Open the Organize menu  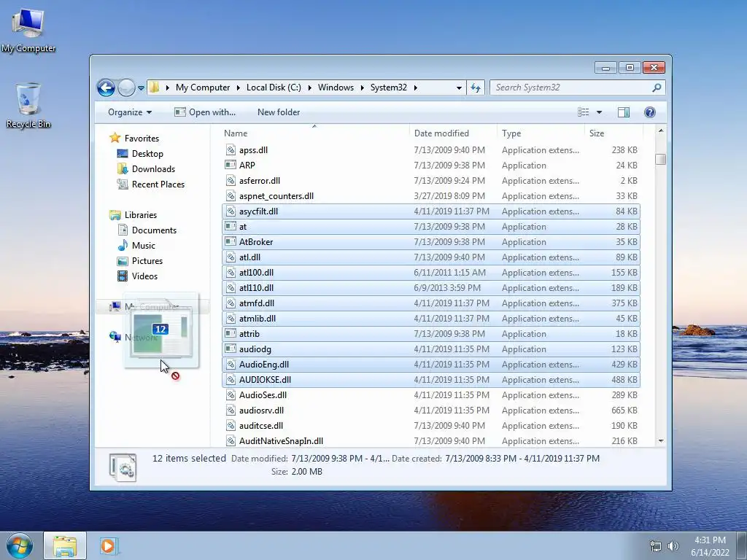tap(130, 112)
